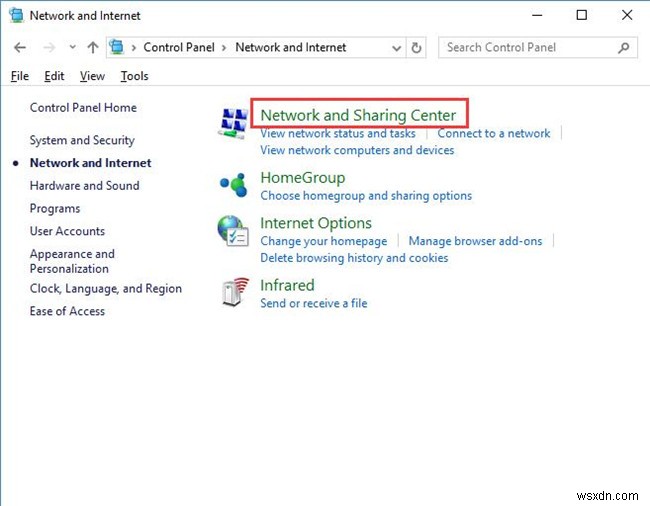Viewport: 650px width, 506px height.
Task: Open Clock, Language, and Region category
Action: [x=106, y=289]
